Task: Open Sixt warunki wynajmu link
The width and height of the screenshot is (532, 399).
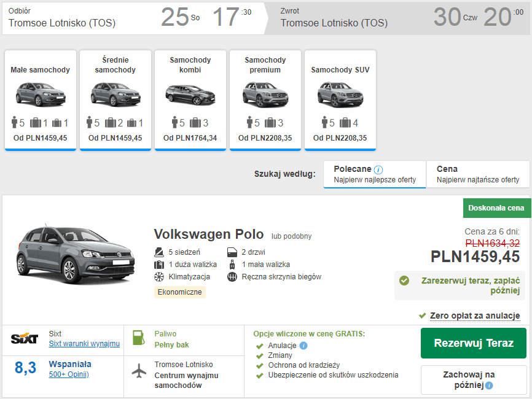Action: [84, 344]
